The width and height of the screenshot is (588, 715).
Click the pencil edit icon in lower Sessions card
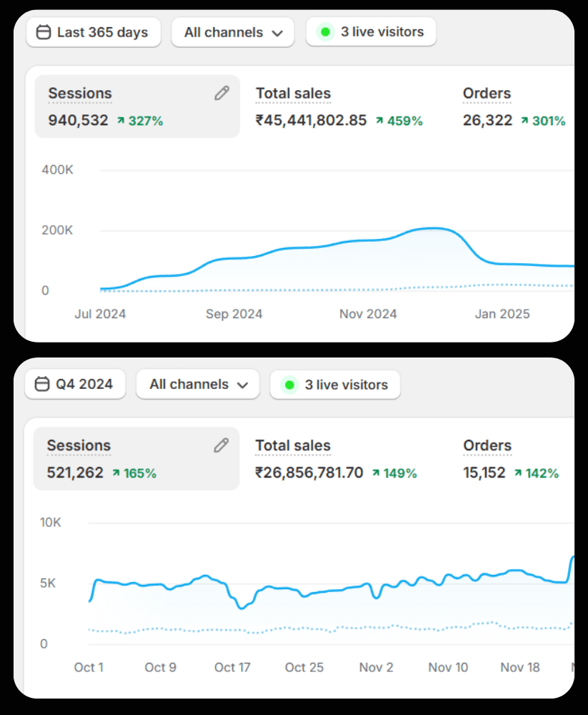221,445
